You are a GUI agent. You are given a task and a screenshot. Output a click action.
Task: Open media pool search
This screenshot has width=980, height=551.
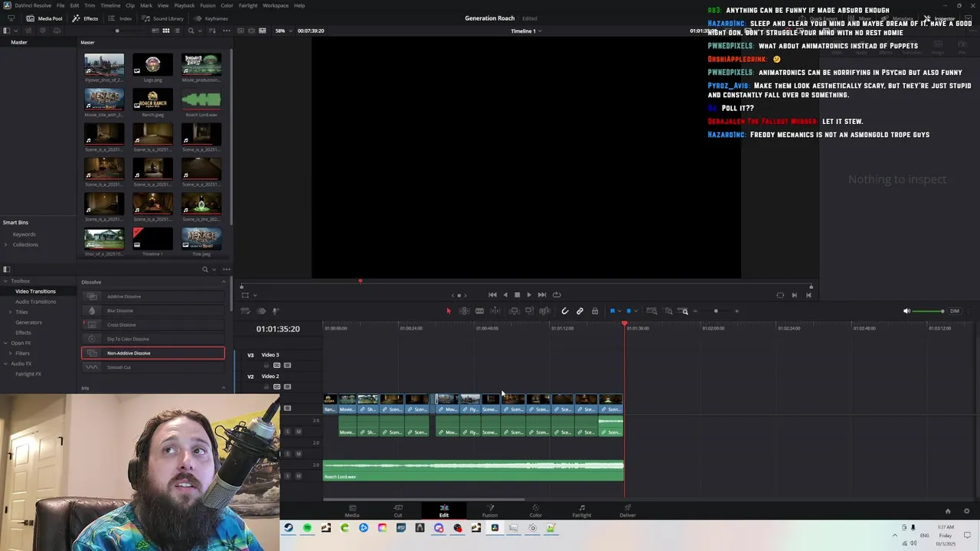(x=191, y=31)
